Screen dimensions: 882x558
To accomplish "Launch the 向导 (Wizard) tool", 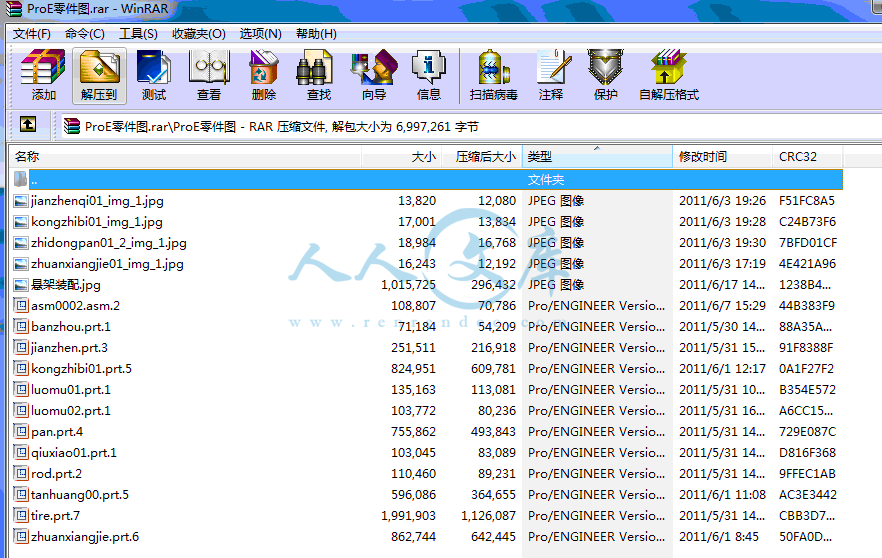I will pyautogui.click(x=374, y=75).
